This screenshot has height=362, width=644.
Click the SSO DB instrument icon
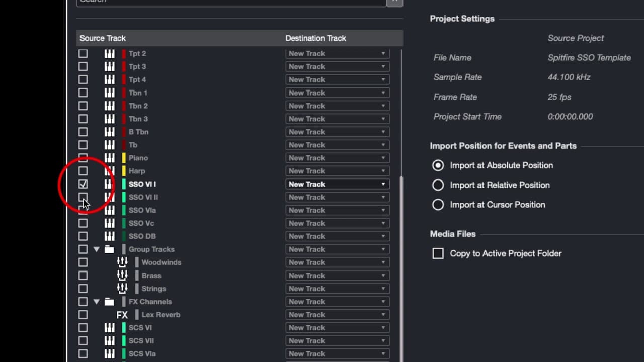coord(109,236)
